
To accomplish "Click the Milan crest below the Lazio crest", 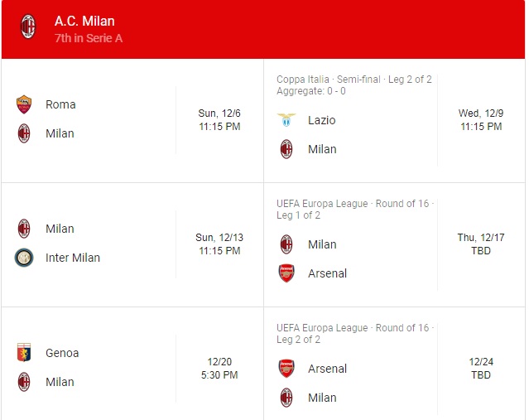I will tap(286, 149).
